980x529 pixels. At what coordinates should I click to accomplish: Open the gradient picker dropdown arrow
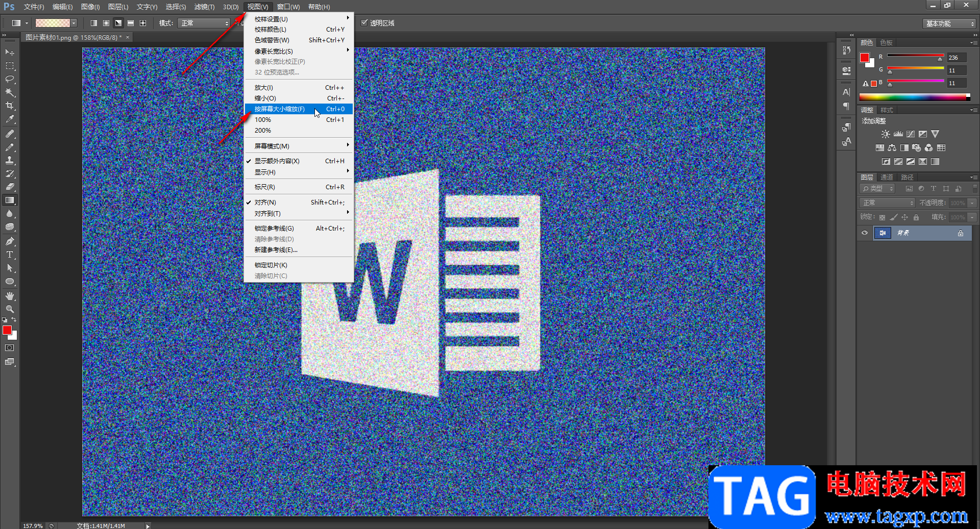(x=74, y=23)
